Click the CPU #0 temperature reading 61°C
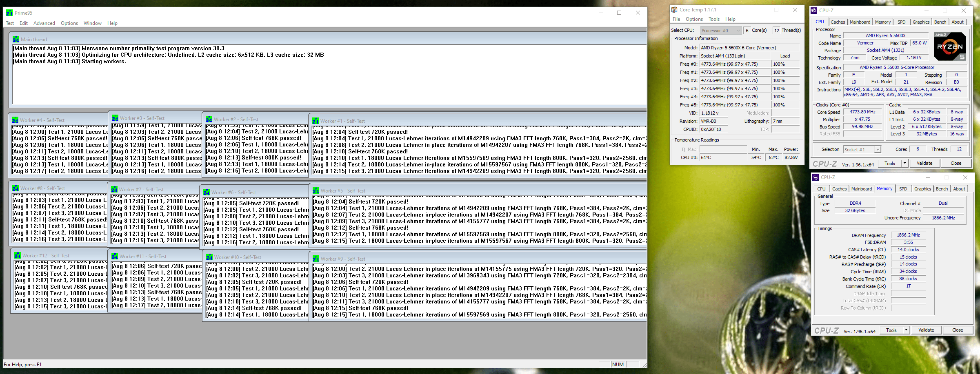This screenshot has height=374, width=980. point(723,157)
